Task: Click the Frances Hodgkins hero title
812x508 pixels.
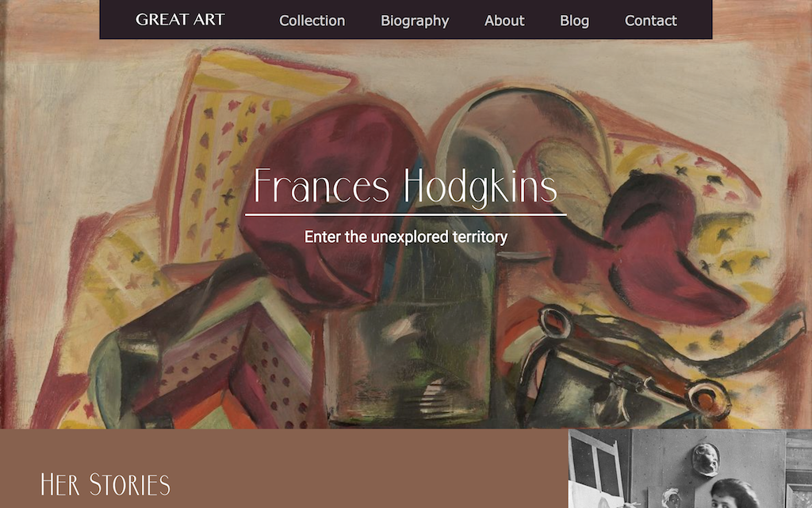Action: 405,187
